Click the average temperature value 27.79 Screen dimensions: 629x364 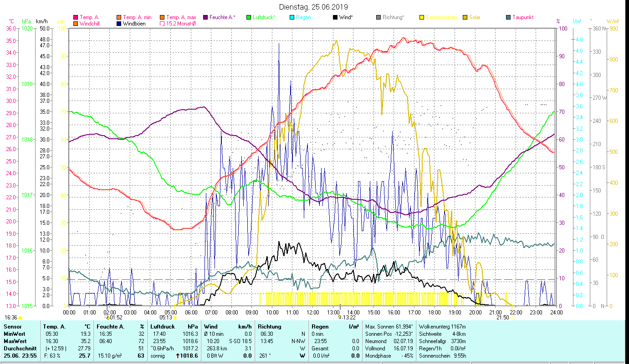tap(83, 348)
